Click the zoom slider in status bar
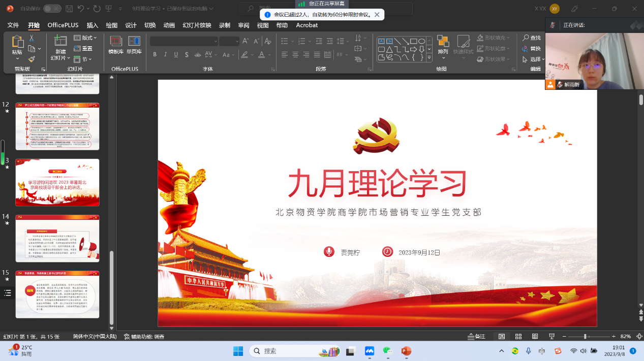Screen dimensions: 644x361 point(585,337)
